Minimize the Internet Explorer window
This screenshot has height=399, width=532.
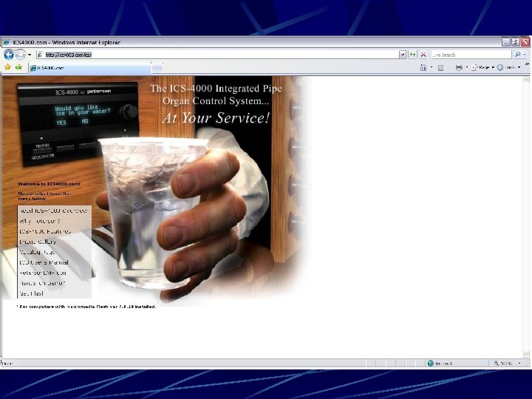[506, 42]
